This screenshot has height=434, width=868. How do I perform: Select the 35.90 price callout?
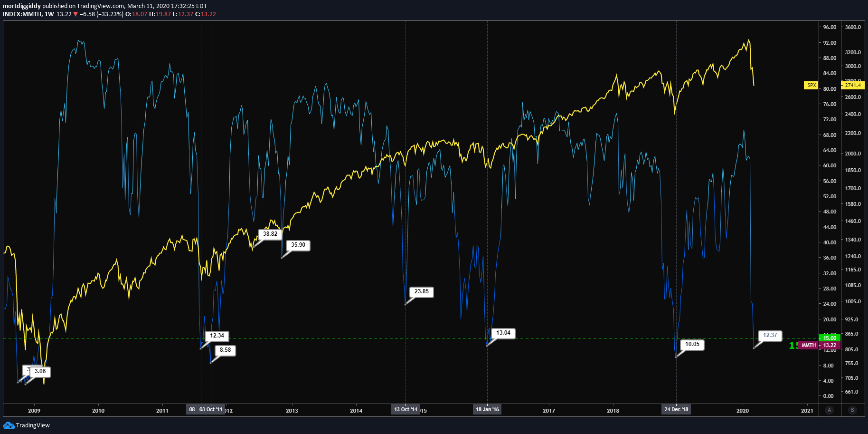pos(298,245)
